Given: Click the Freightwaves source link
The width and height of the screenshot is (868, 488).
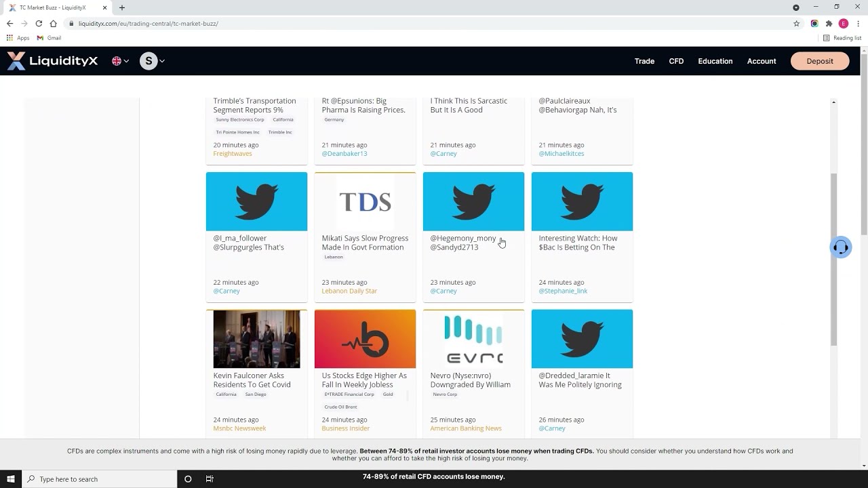Looking at the screenshot, I should click(233, 154).
